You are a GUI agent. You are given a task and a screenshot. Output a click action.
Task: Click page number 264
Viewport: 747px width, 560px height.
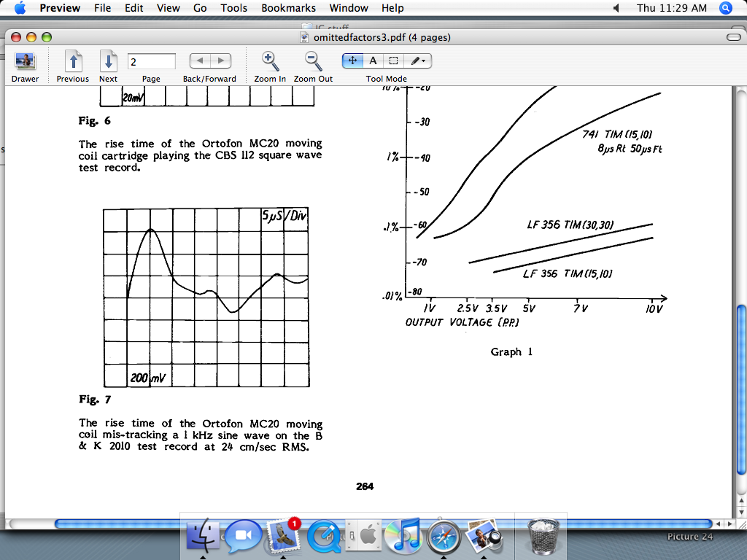[x=365, y=486]
